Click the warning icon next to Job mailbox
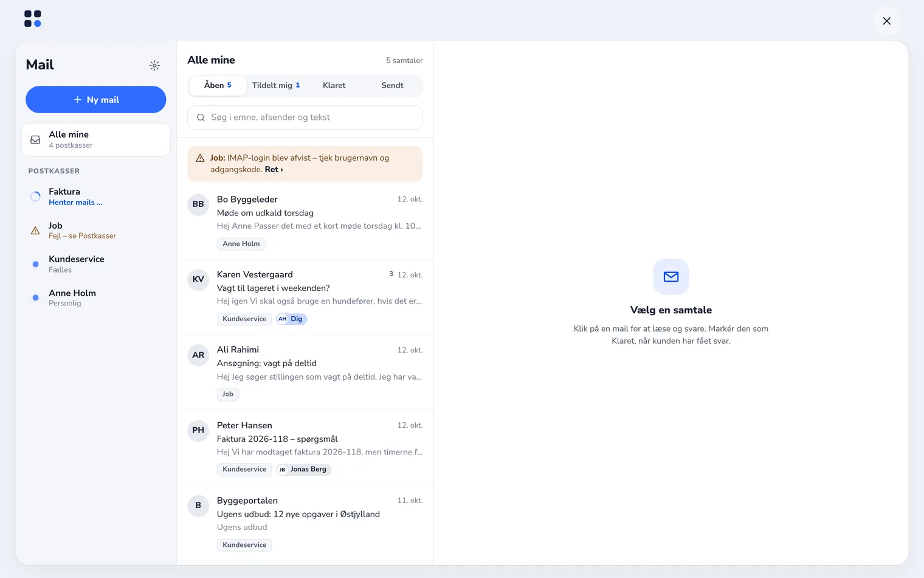The width and height of the screenshot is (924, 578). point(35,231)
